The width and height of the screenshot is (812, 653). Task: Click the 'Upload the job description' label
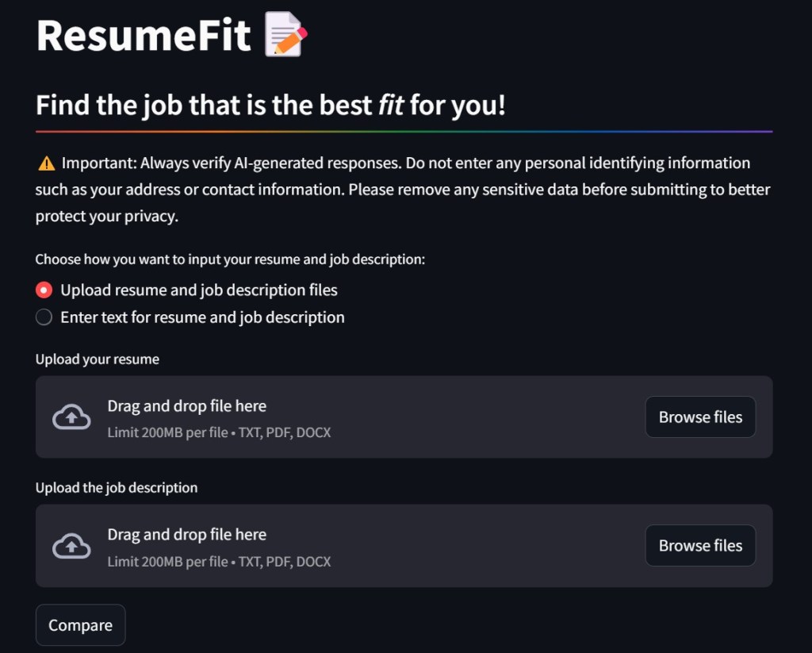[x=117, y=488]
